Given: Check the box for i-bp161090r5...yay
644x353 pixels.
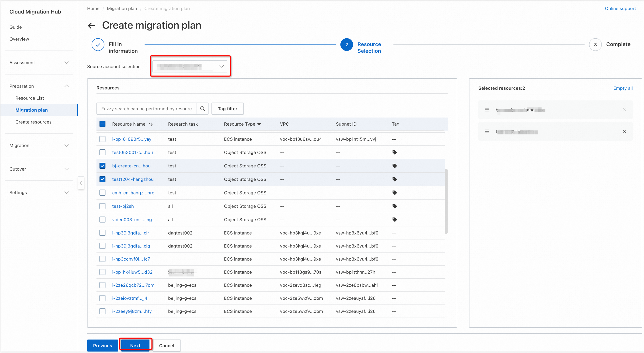Looking at the screenshot, I should 102,139.
